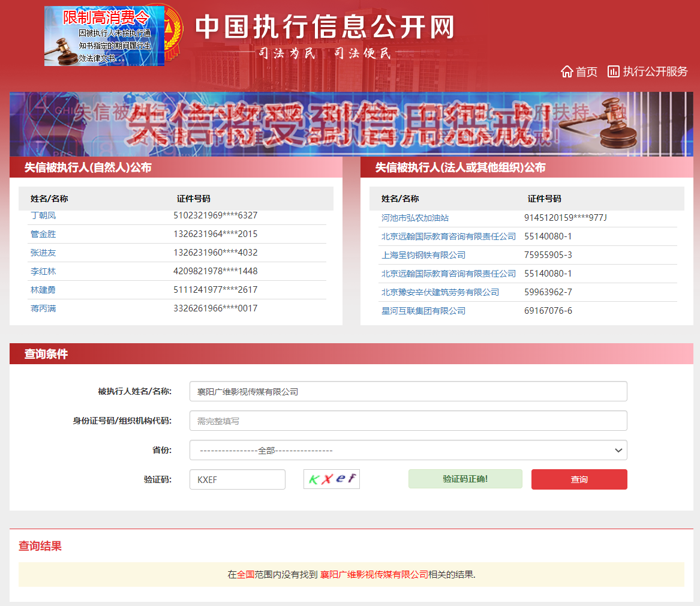Screen dimensions: 700x606
Task: Open the 首页 navigation item
Action: pos(586,72)
